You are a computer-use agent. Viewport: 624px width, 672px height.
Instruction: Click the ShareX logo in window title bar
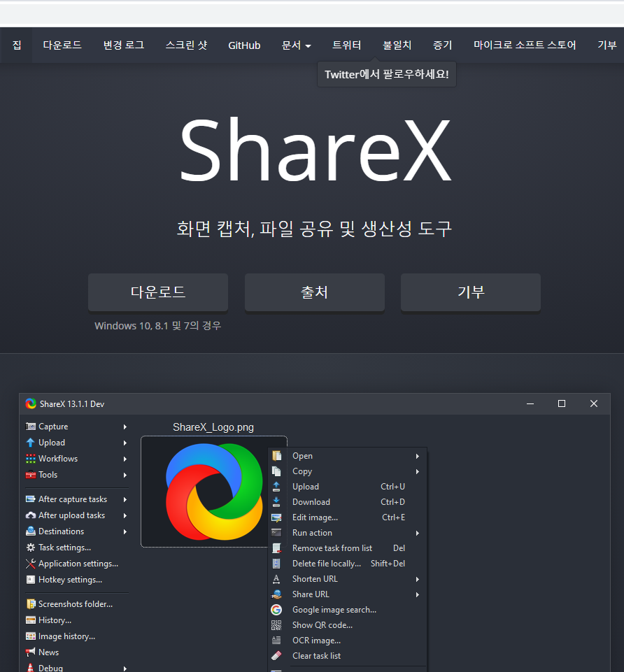(x=31, y=403)
